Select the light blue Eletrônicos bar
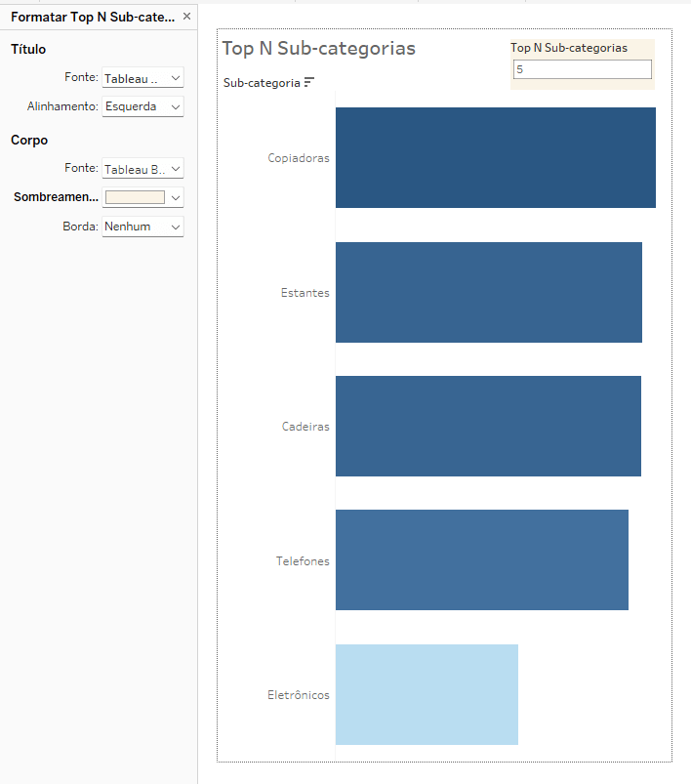 tap(427, 694)
